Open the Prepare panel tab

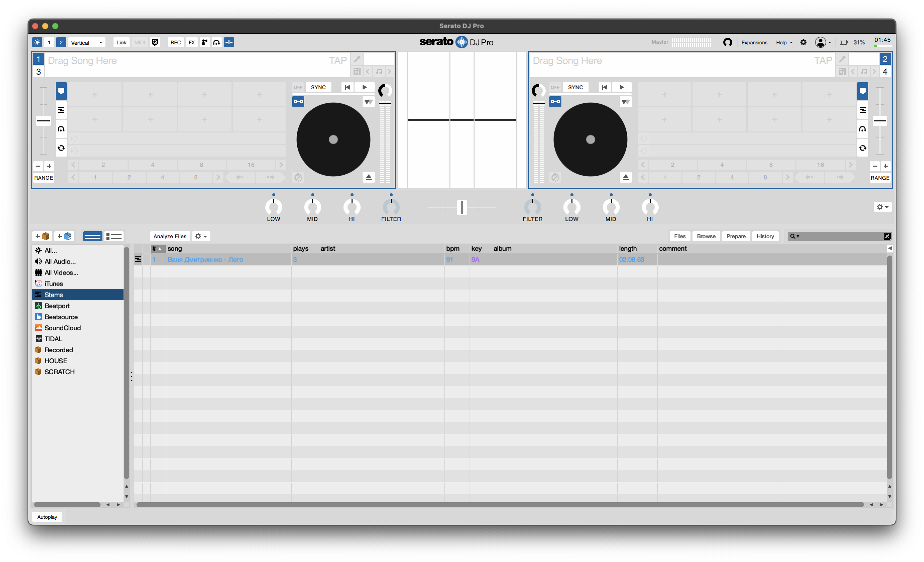736,236
